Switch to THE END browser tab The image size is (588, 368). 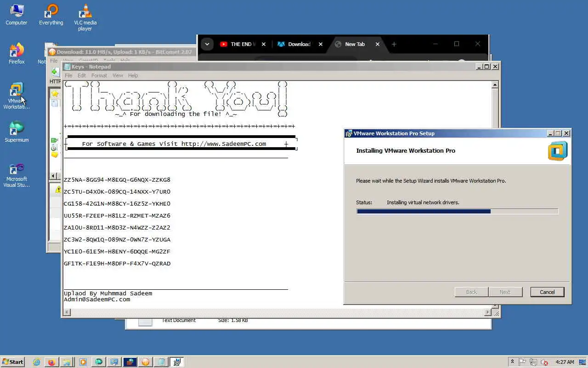pyautogui.click(x=242, y=44)
